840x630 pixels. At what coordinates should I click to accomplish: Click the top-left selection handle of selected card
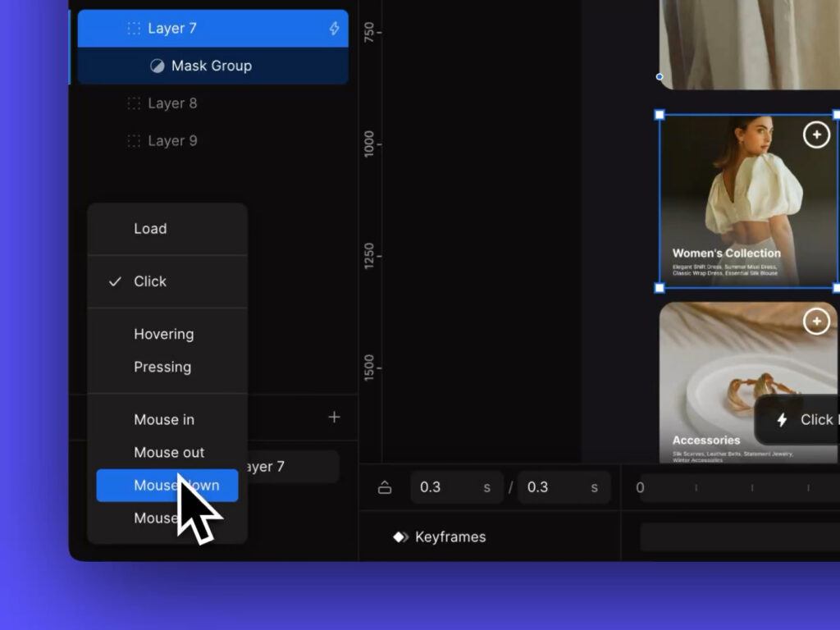tap(660, 115)
